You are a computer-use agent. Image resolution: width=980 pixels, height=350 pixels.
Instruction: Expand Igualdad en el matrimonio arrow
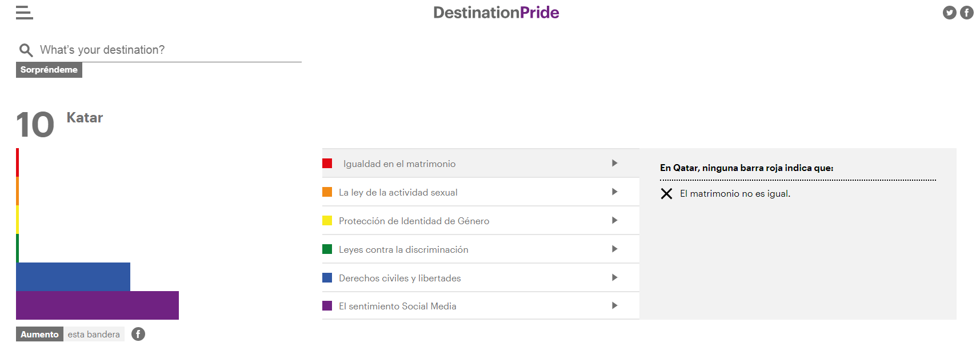pos(614,164)
